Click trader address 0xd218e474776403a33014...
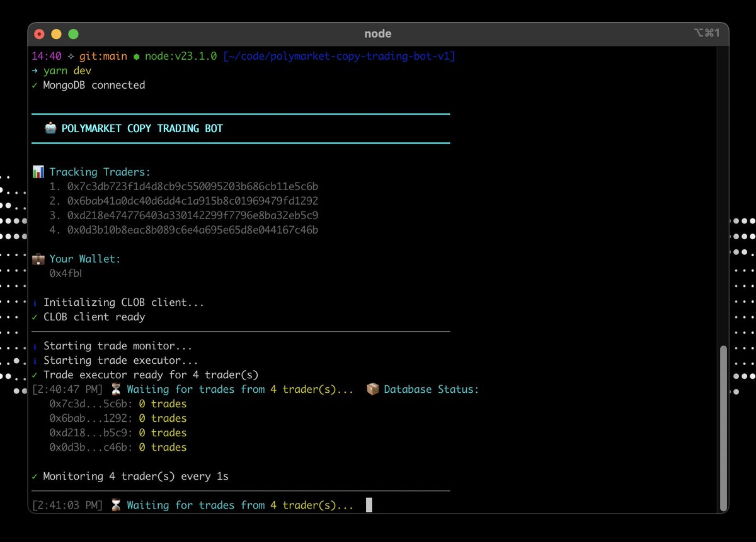Viewport: 756px width, 542px height. pos(193,215)
